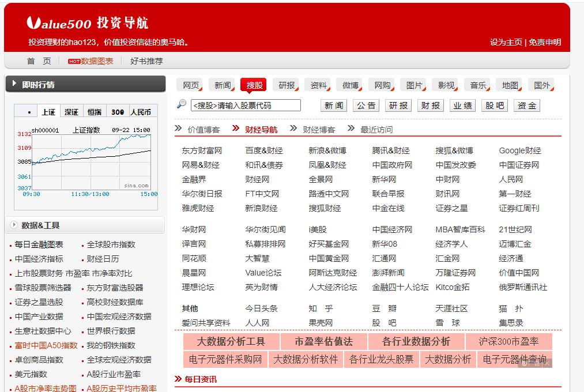Open 富时中国A50指数 sidebar link
This screenshot has height=392, width=584.
[x=46, y=345]
